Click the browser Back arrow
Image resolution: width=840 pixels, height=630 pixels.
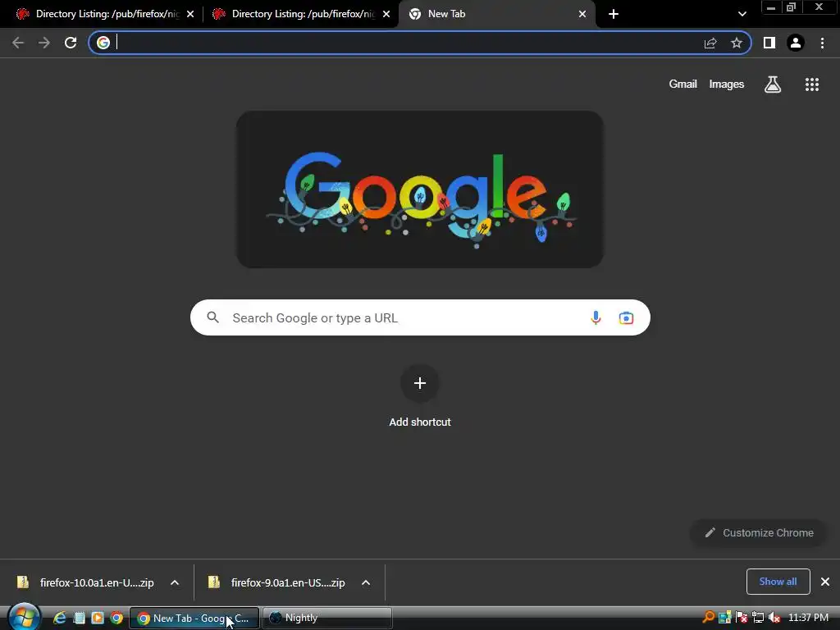pos(18,43)
